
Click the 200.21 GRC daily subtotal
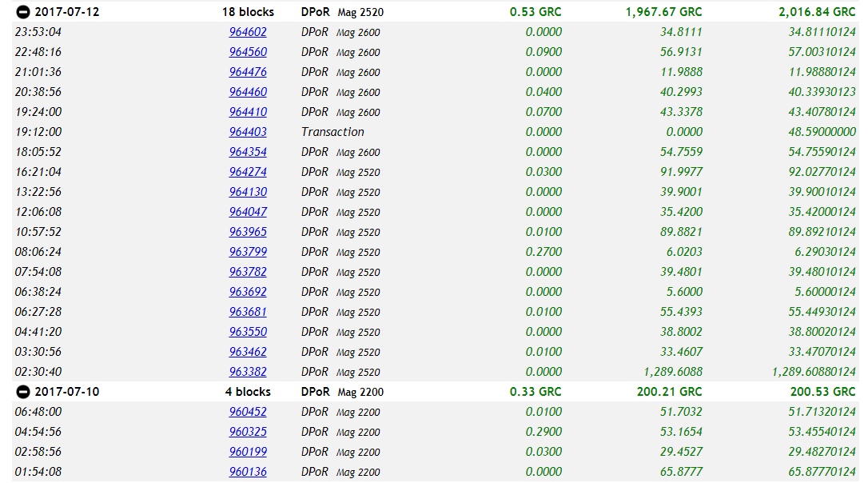click(x=669, y=392)
